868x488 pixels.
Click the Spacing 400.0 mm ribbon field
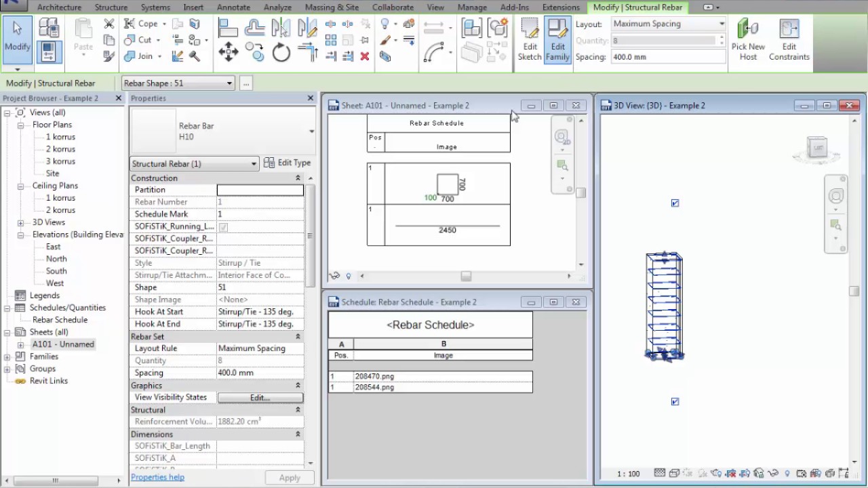tap(668, 57)
